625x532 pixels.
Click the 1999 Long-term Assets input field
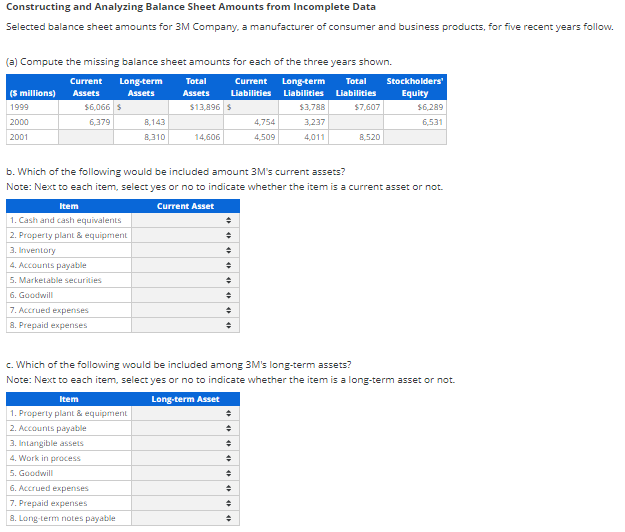click(x=141, y=107)
